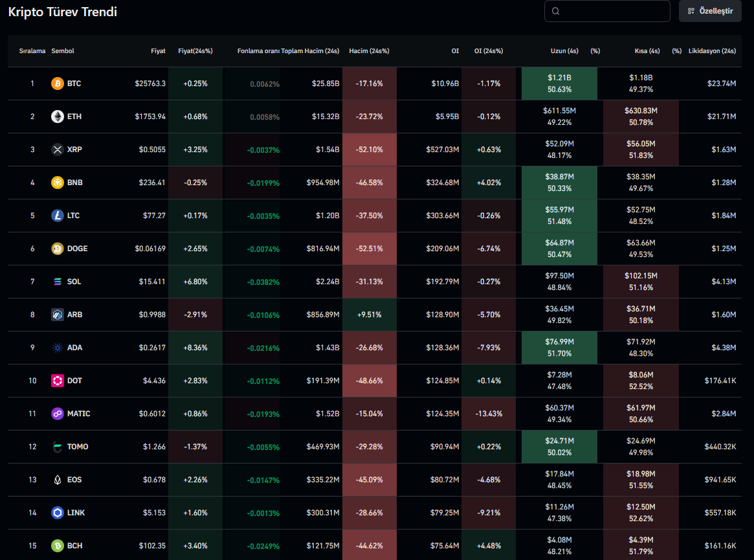The width and height of the screenshot is (754, 560).
Task: Click the Polkadot DOT icon
Action: [58, 381]
